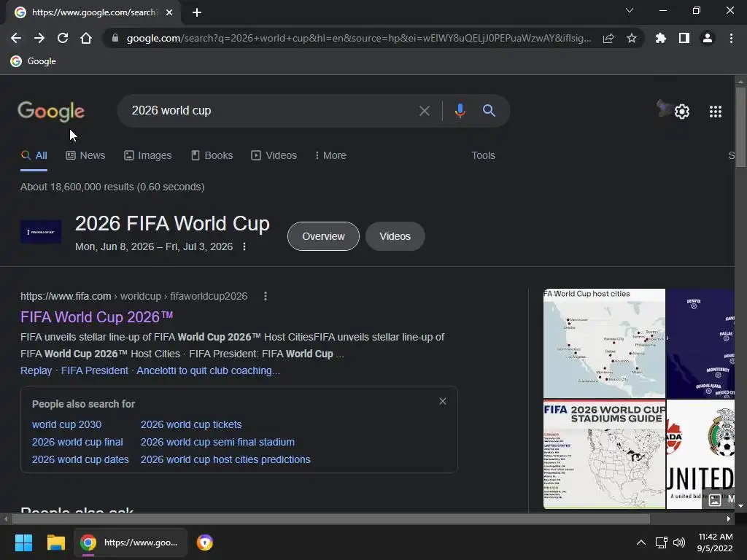Clear the search query text

[424, 111]
